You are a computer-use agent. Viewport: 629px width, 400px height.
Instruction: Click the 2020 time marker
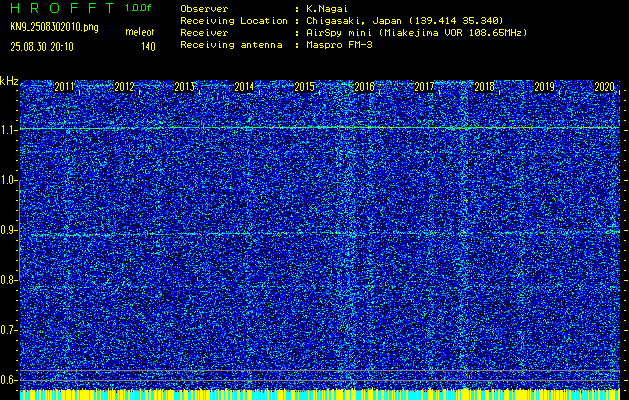(x=605, y=87)
